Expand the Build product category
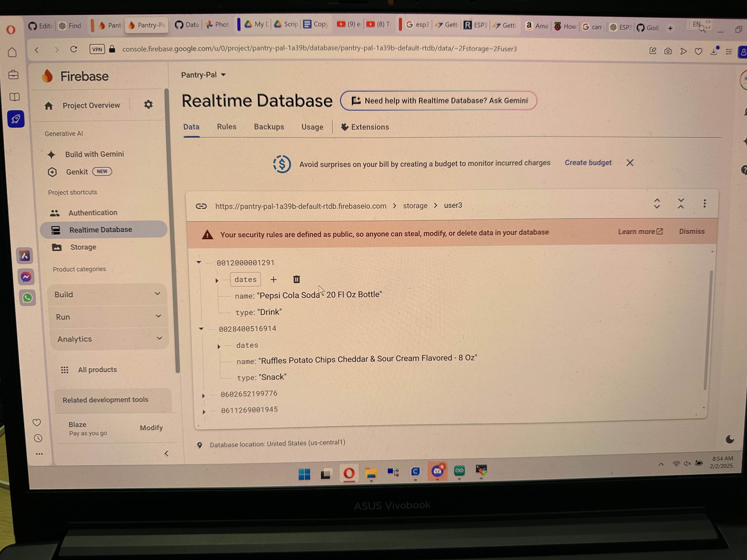 pos(107,294)
